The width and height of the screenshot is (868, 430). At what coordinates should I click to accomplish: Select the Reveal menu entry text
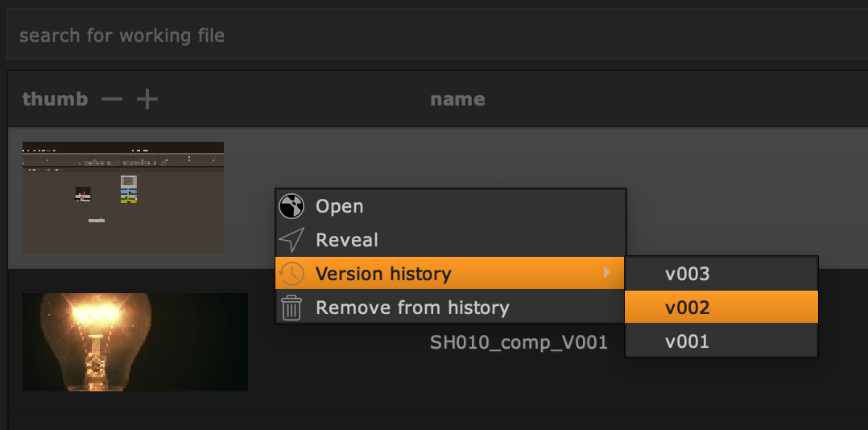[x=346, y=240]
